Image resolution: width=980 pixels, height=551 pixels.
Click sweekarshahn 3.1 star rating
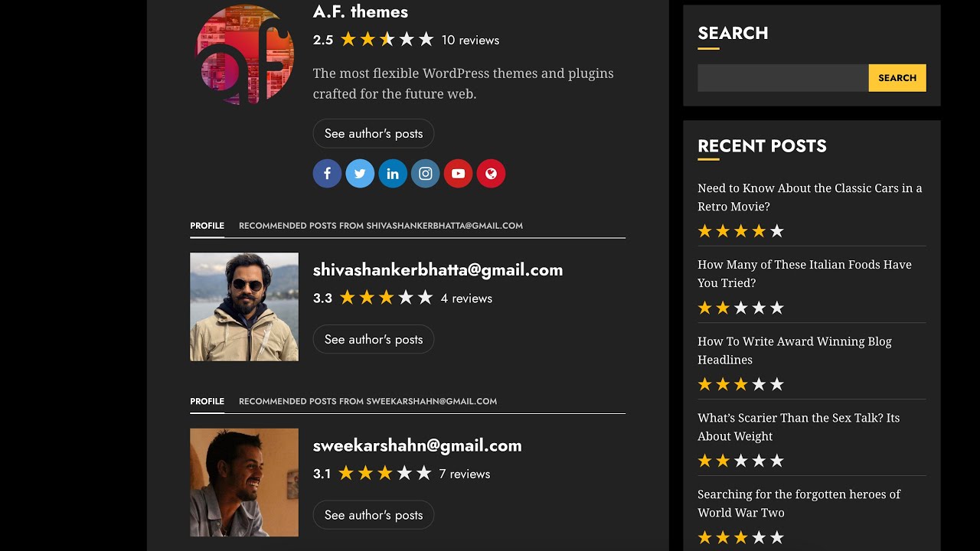385,473
